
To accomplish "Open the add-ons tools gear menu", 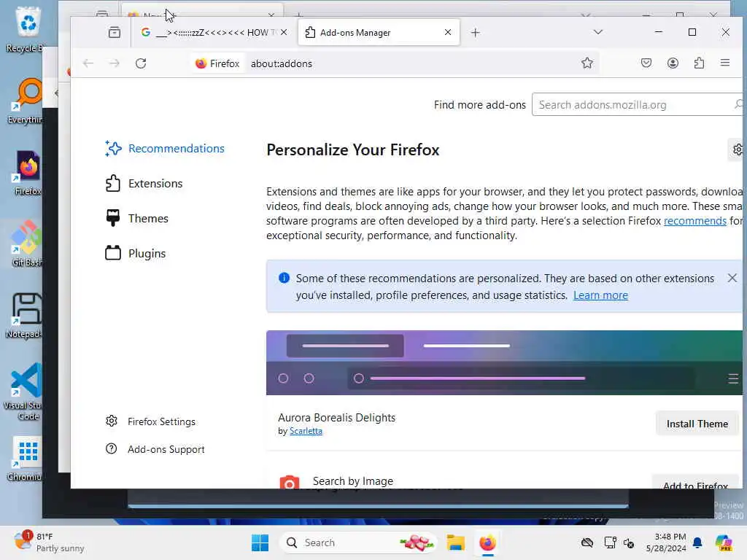I will tap(737, 150).
